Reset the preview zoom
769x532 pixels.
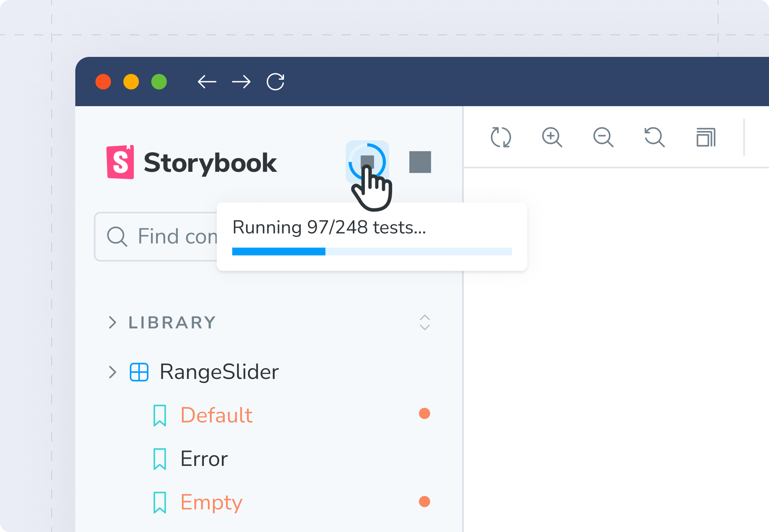tap(654, 137)
